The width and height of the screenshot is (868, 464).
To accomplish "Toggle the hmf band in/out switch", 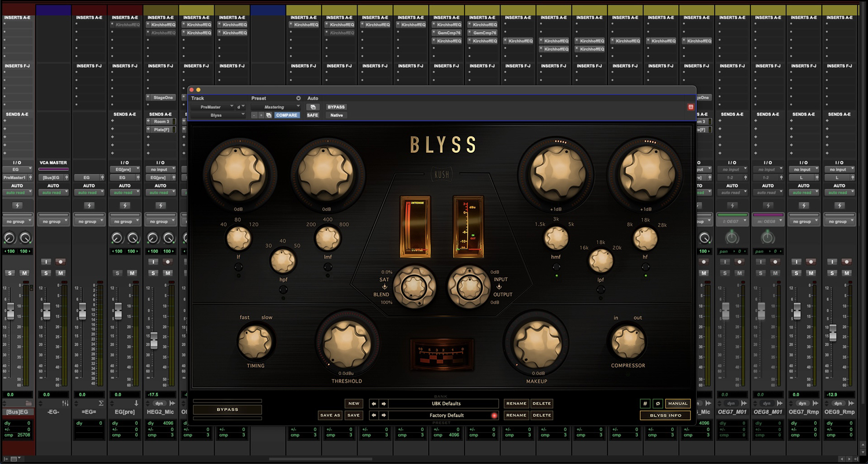I will [x=556, y=267].
